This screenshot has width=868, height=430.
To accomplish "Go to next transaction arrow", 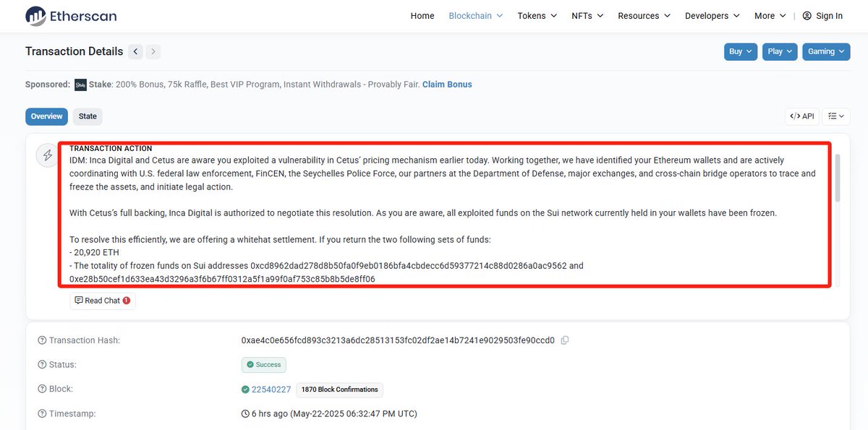I will coord(153,51).
